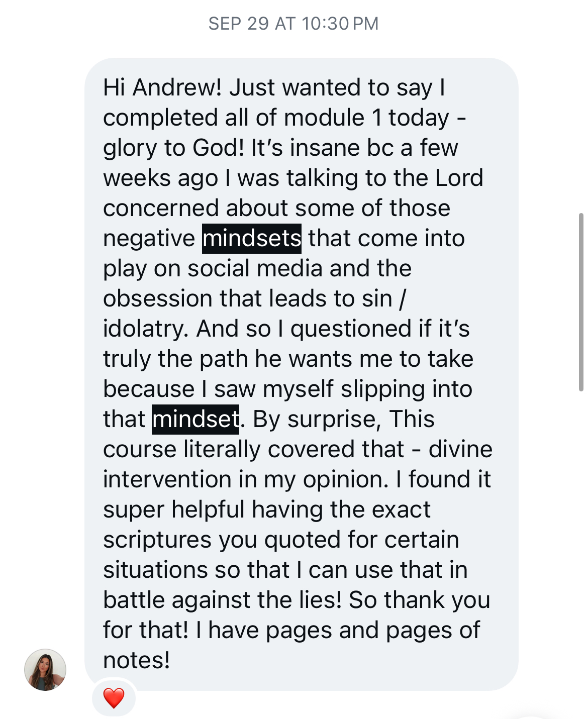Click the words "battle against the lies!"
Image resolution: width=588 pixels, height=719 pixels.
click(223, 600)
